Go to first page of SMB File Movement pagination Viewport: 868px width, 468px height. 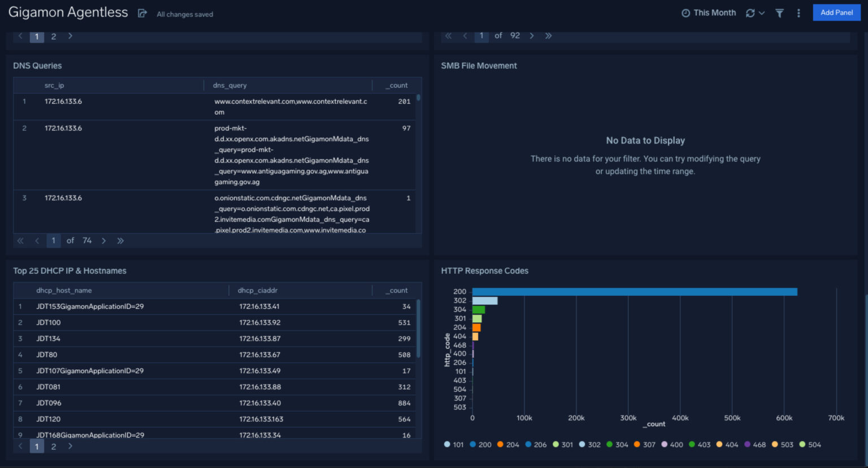click(x=448, y=35)
